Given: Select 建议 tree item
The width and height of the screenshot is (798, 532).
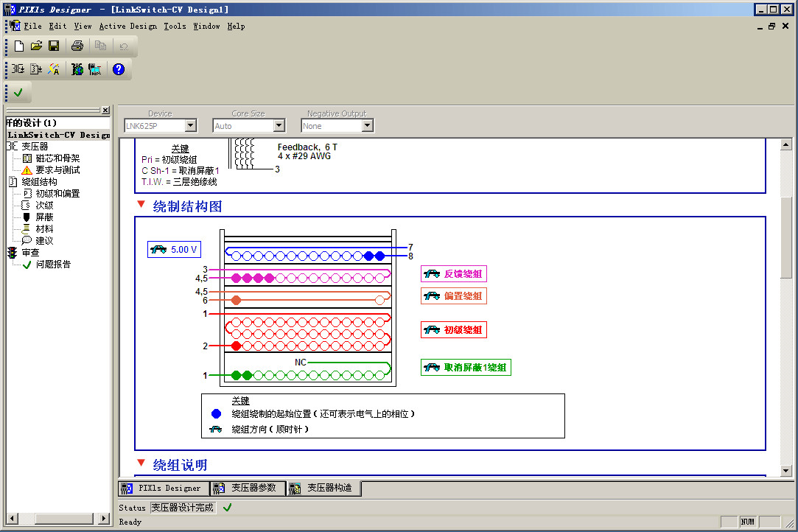Looking at the screenshot, I should click(x=44, y=241).
